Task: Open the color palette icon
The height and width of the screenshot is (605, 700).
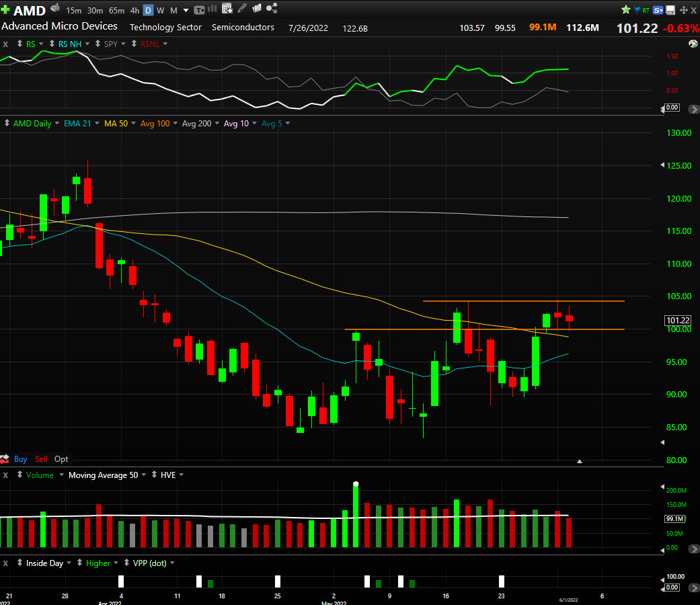Action: coord(693,44)
